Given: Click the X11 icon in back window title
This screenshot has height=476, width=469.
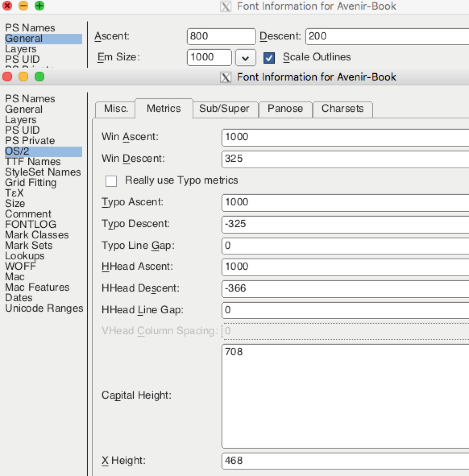Looking at the screenshot, I should pos(225,6).
